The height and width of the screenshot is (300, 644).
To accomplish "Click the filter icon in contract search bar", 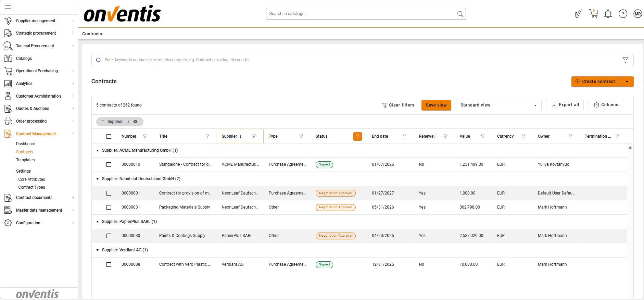I will pos(625,60).
